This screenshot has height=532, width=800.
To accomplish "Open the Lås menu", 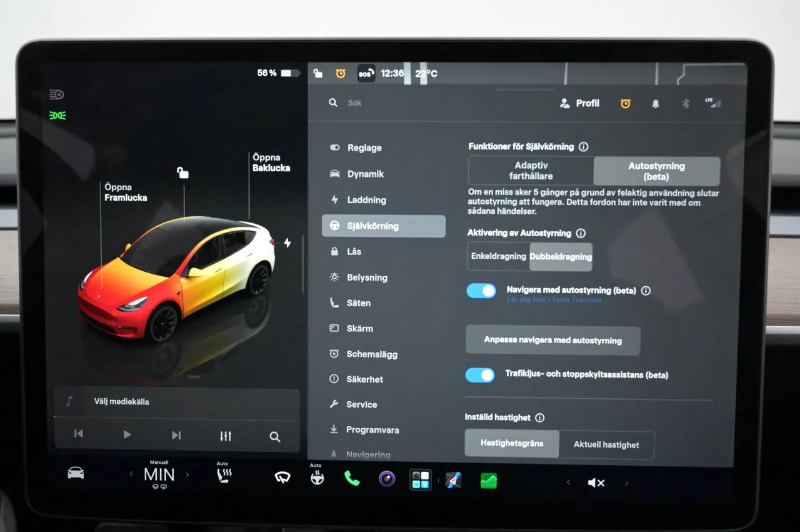I will click(382, 252).
